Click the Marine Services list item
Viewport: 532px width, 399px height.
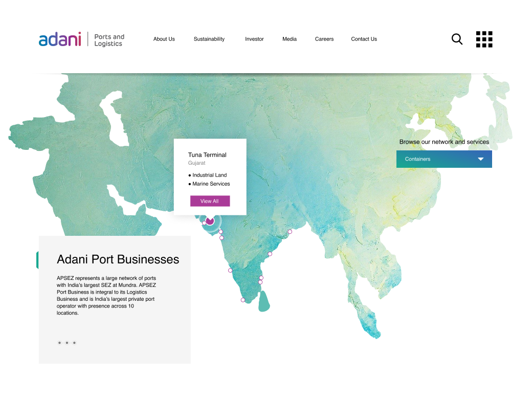click(x=209, y=184)
